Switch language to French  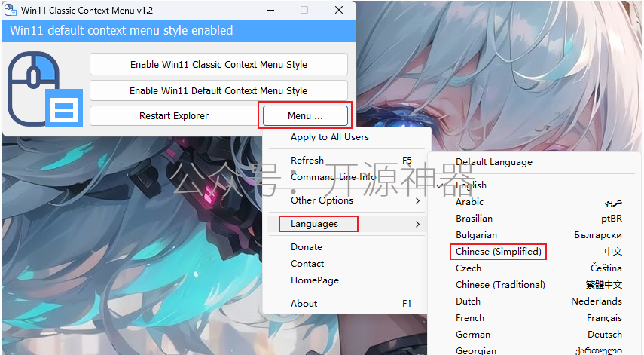coord(534,318)
